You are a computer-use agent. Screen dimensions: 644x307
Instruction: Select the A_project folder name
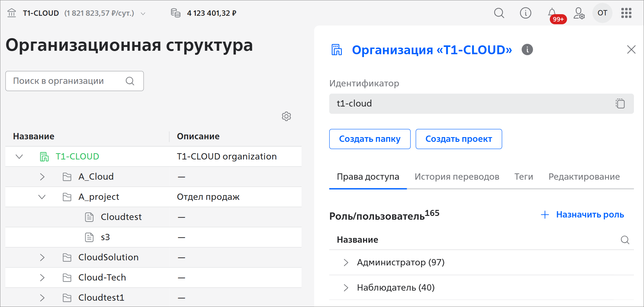[x=99, y=197]
